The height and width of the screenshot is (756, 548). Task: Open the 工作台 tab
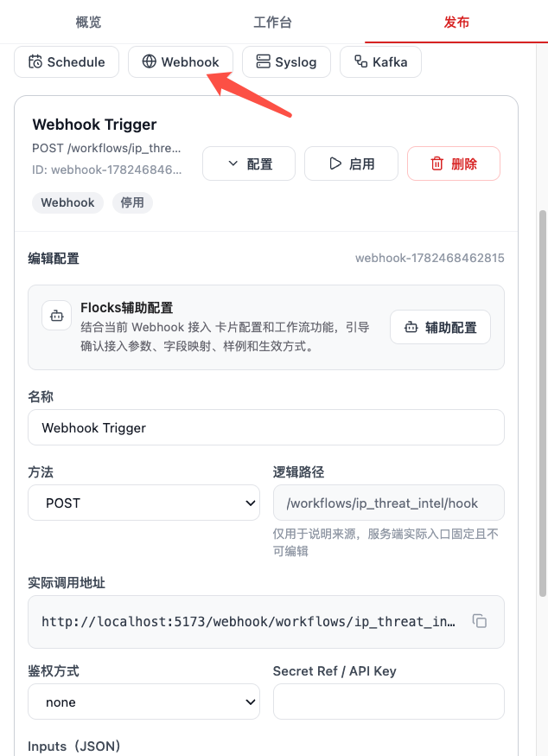pos(272,22)
